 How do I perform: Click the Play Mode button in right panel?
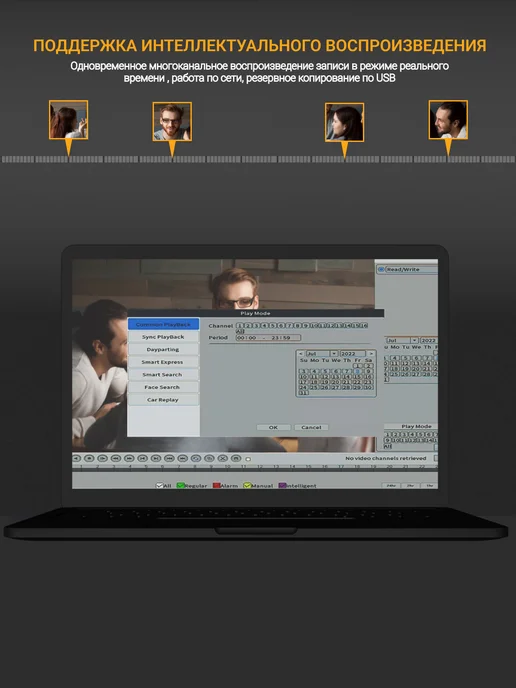[412, 426]
